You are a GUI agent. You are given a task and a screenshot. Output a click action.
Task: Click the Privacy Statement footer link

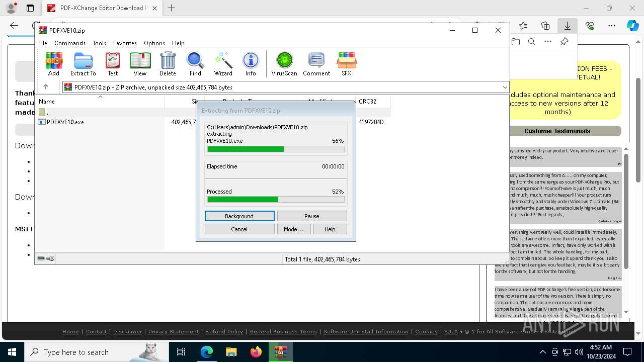pyautogui.click(x=174, y=332)
